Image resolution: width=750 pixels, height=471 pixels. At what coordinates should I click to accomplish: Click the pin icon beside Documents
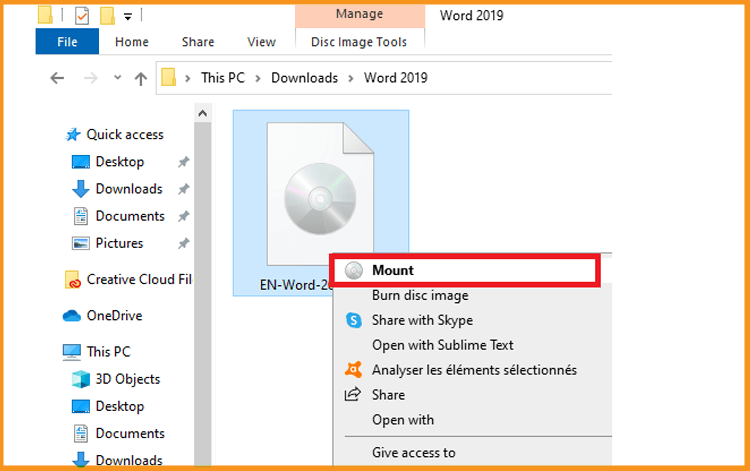pyautogui.click(x=184, y=217)
